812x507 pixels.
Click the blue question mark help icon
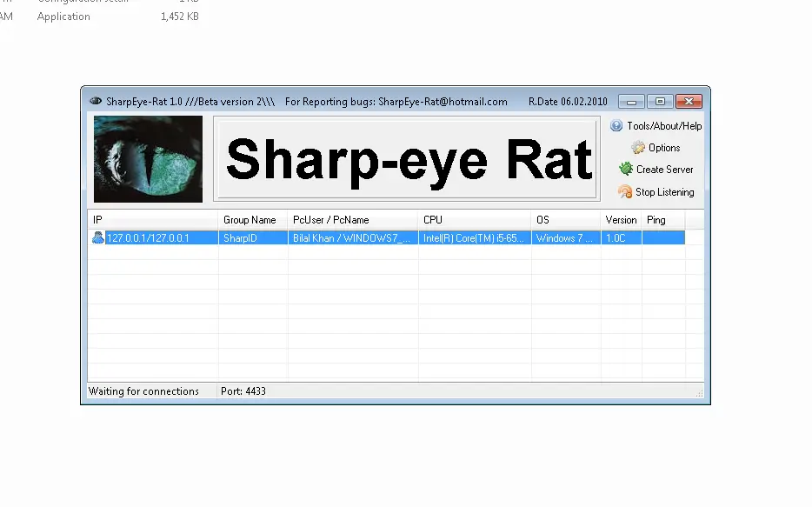click(x=616, y=125)
